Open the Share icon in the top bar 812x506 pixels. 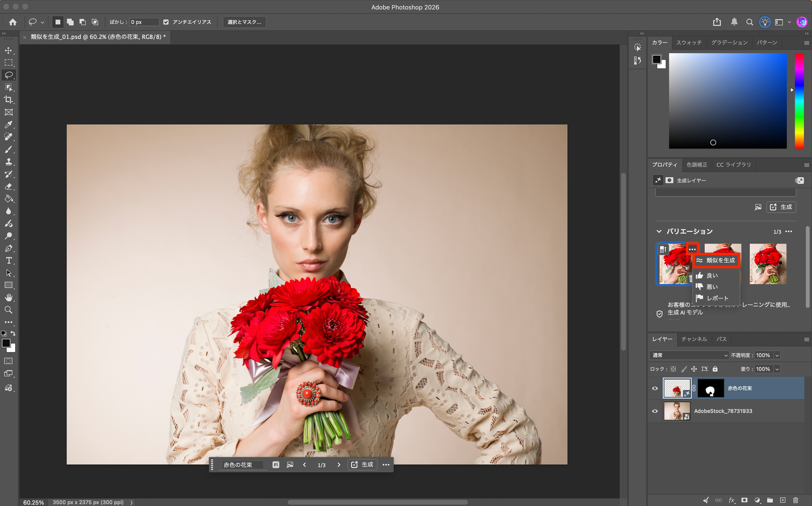[x=717, y=22]
